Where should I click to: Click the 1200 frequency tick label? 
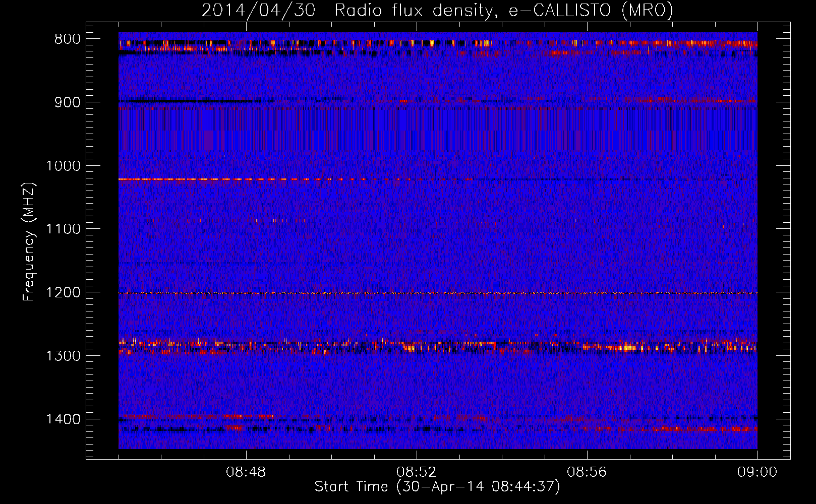pos(63,293)
